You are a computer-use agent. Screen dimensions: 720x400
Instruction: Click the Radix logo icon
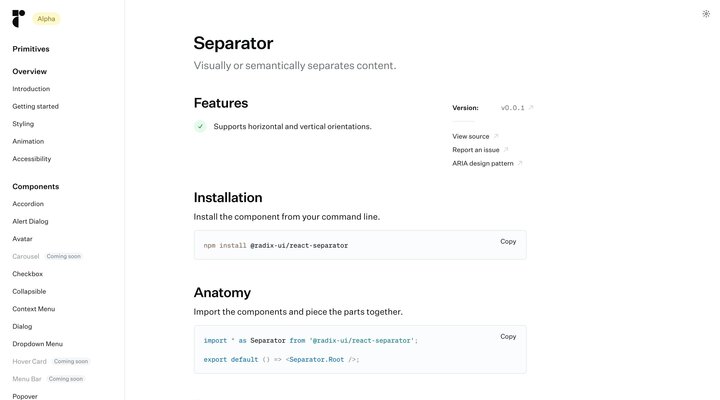coord(18,18)
